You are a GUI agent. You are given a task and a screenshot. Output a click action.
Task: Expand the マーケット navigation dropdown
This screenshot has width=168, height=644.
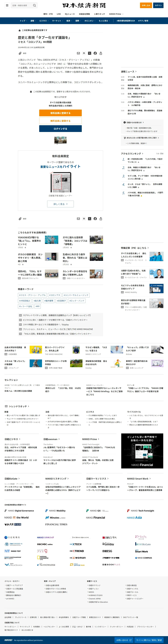point(58,21)
